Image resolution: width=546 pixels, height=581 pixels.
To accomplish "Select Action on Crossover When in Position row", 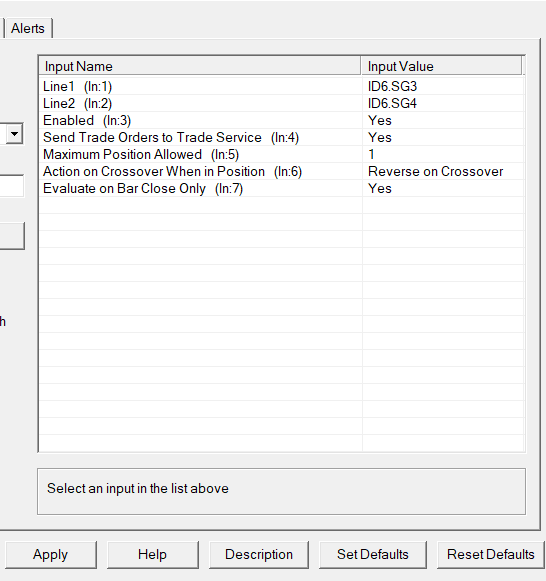I will click(282, 172).
